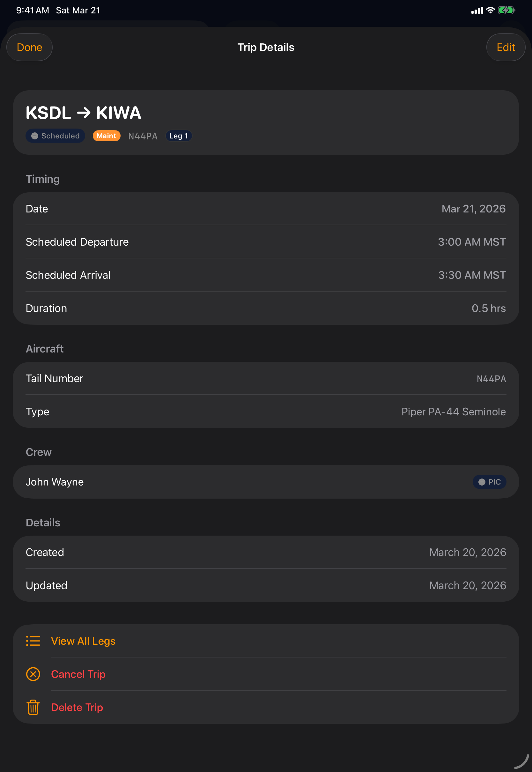Tap the Delete Trip trash icon
This screenshot has height=772, width=532.
tap(33, 707)
